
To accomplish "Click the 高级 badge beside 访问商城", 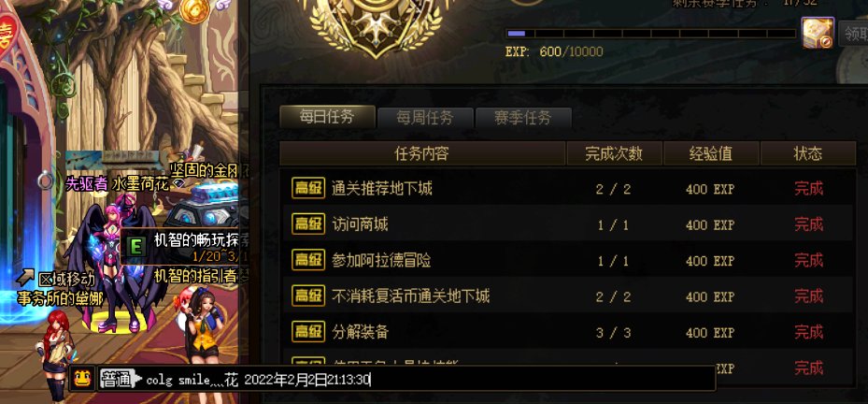I will pos(308,224).
